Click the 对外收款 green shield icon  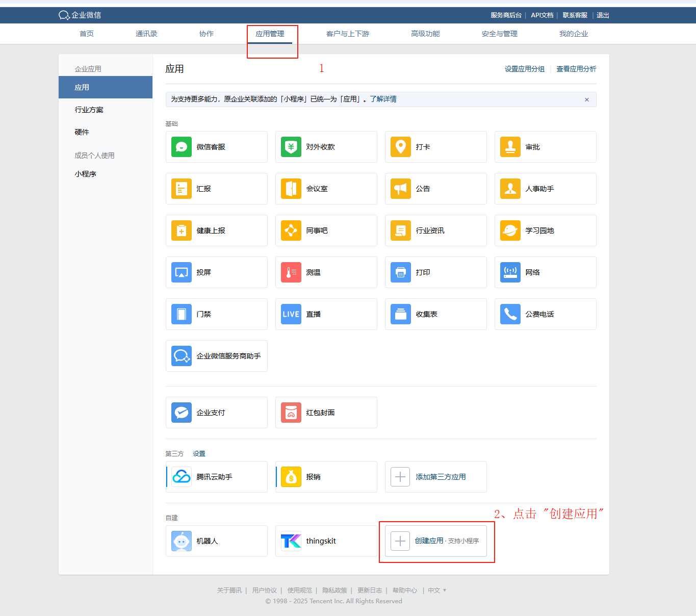tap(291, 147)
